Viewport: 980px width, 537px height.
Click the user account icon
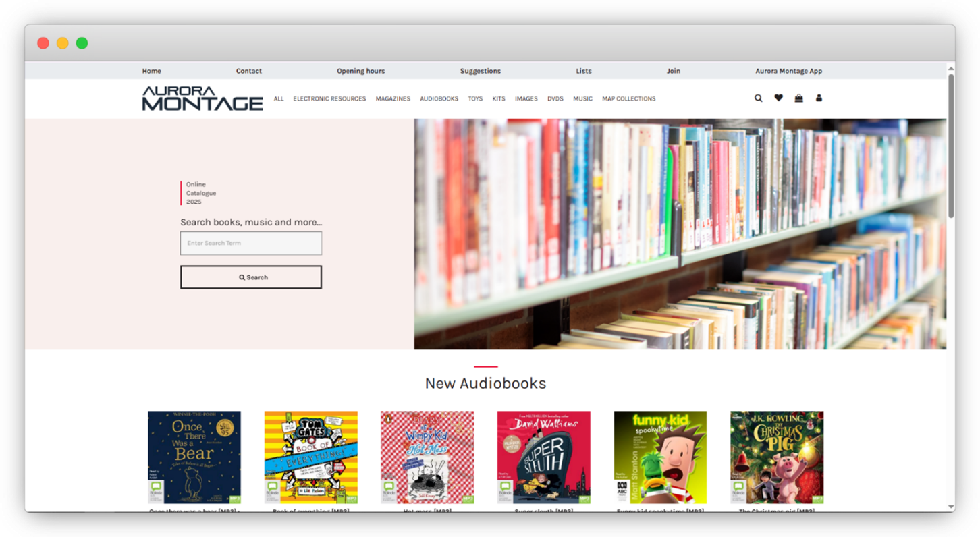(x=819, y=98)
